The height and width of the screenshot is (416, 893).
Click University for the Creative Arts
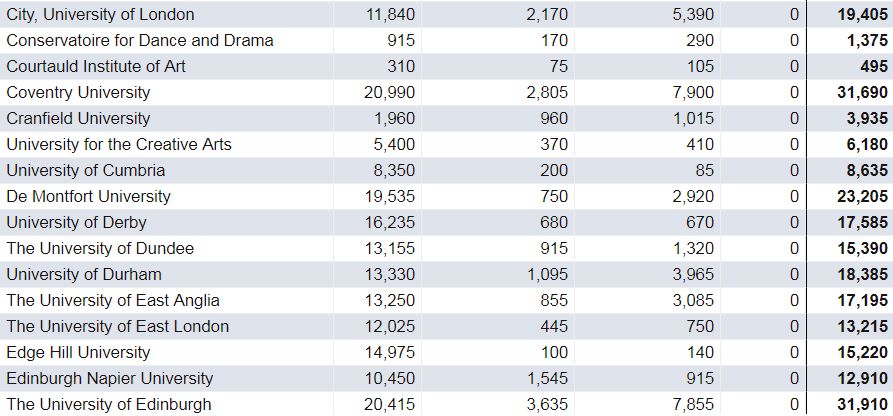coord(118,145)
